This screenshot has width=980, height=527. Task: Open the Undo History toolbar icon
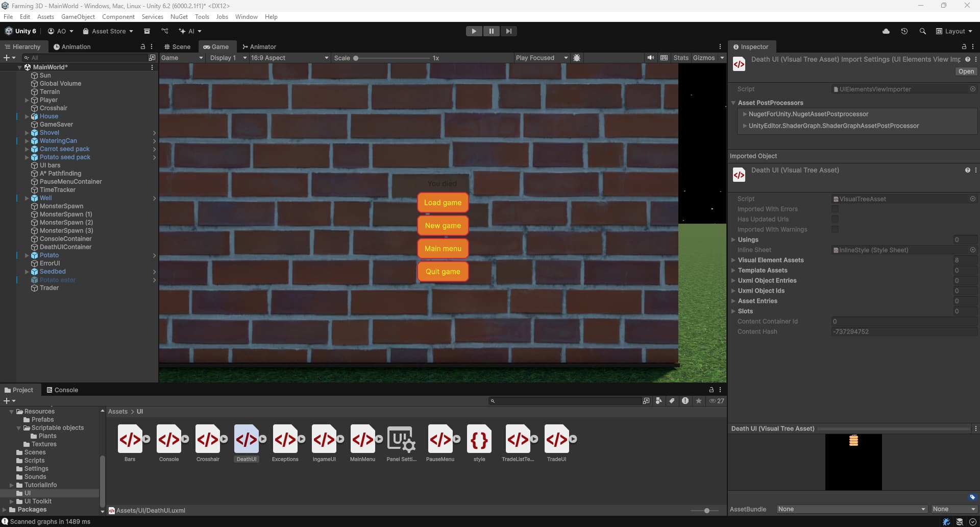[x=904, y=31]
